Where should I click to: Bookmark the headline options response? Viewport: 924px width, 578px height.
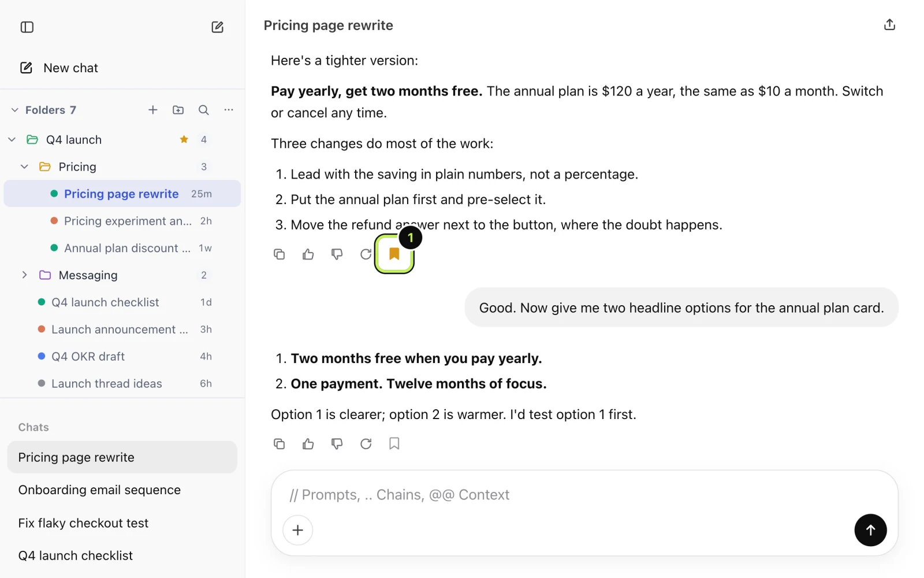tap(394, 444)
